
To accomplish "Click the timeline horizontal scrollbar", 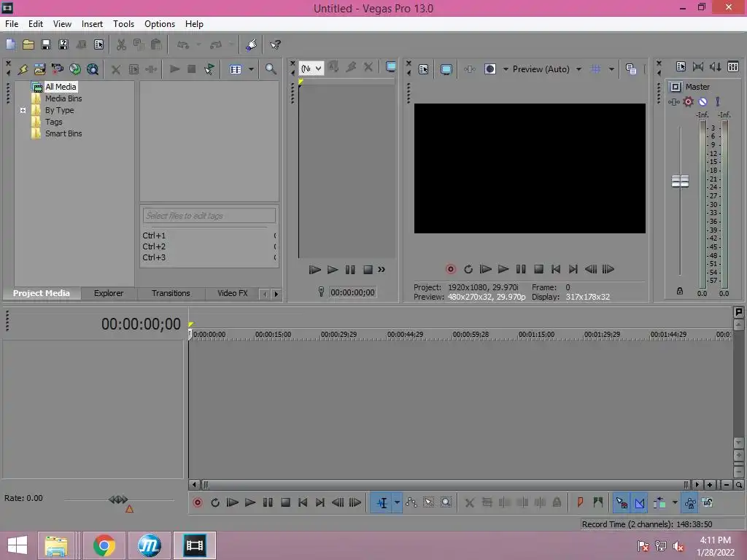I will point(446,485).
